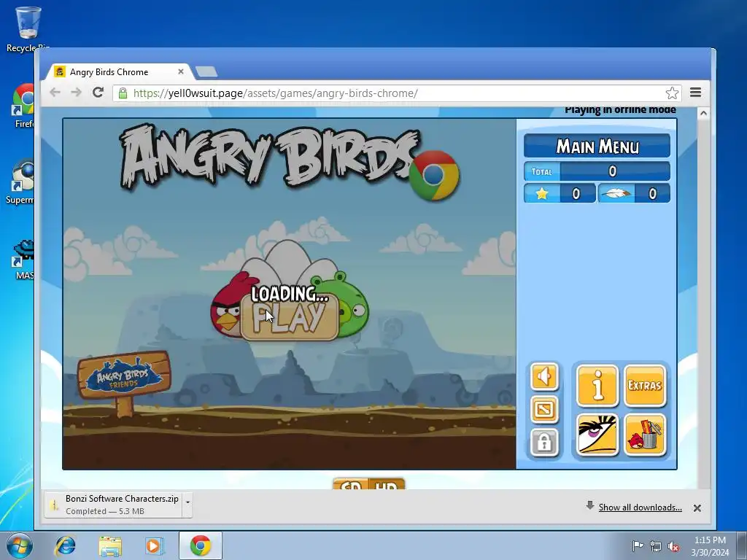Open the Extras button
747x560 pixels.
pos(645,385)
